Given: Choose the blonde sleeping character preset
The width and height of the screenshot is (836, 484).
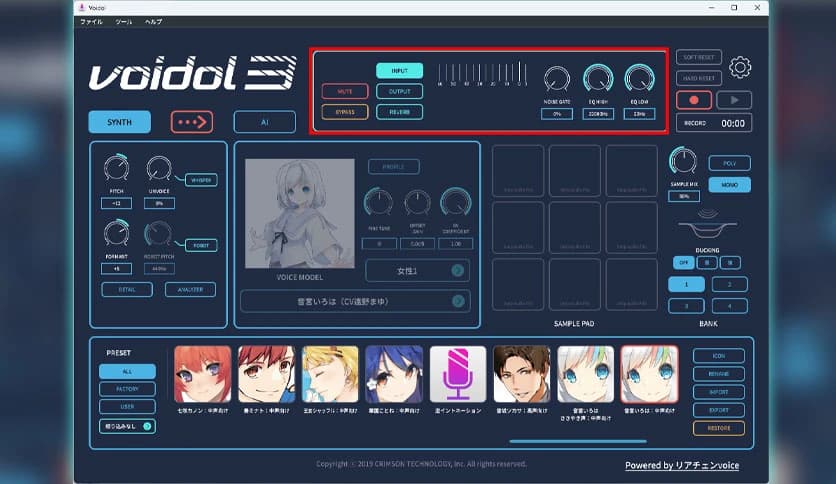Looking at the screenshot, I should [330, 374].
